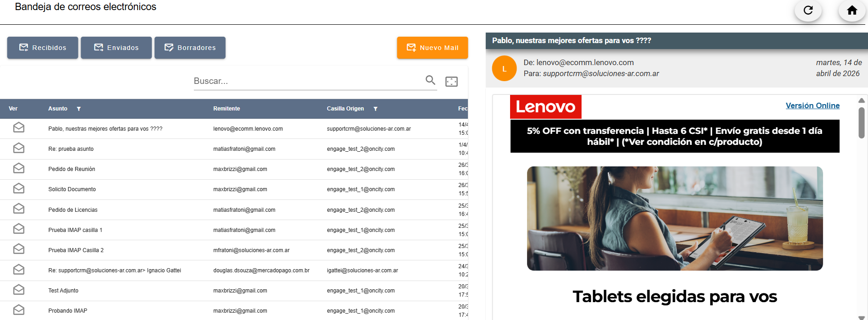Open the Casilla Origen column filter
The image size is (868, 320).
point(375,109)
